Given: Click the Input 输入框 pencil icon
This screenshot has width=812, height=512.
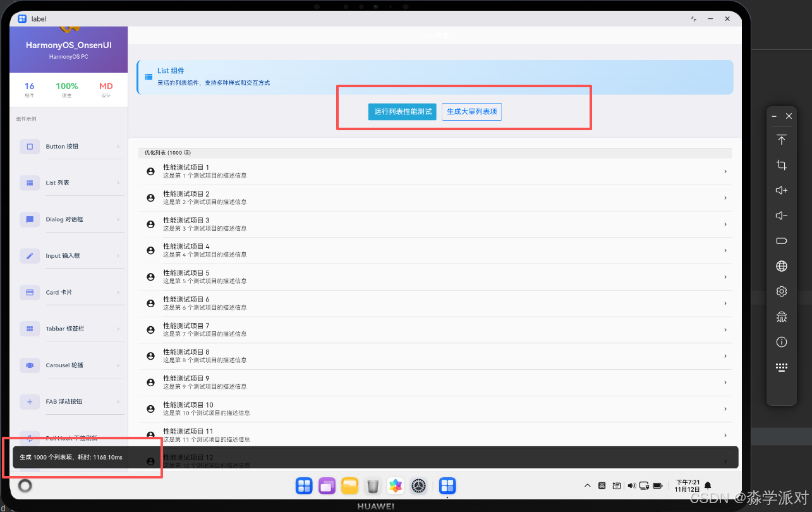Looking at the screenshot, I should tap(30, 256).
